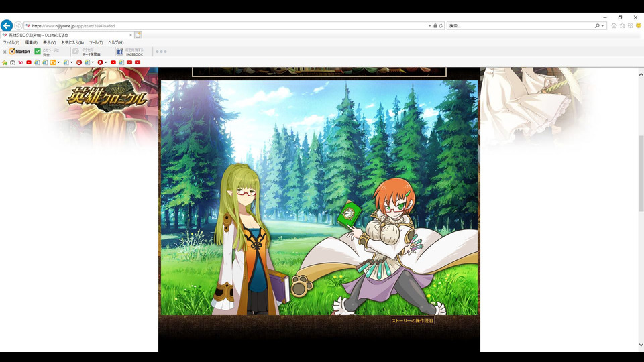Screen dimensions: 644x362
Task: Open the search provider dropdown arrow
Action: point(602,26)
